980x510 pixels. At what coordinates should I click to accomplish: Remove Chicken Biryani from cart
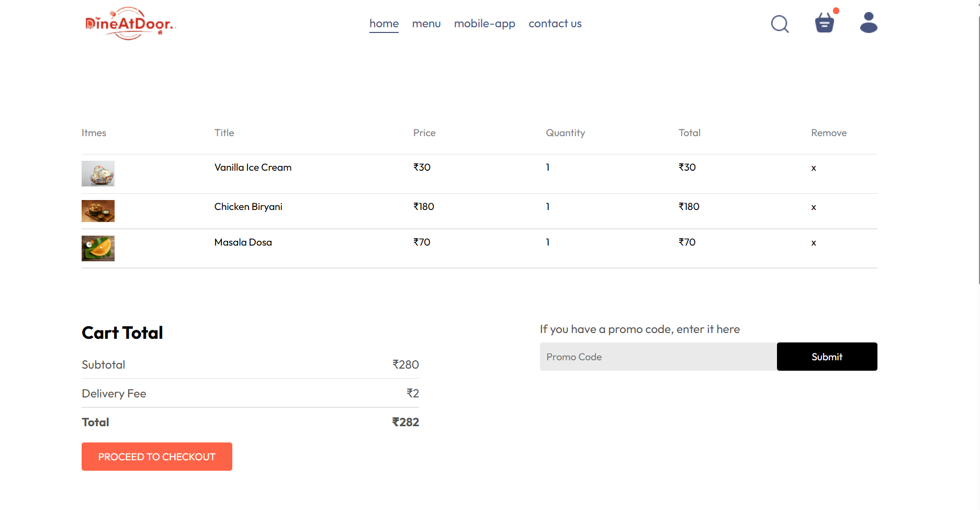(x=813, y=207)
